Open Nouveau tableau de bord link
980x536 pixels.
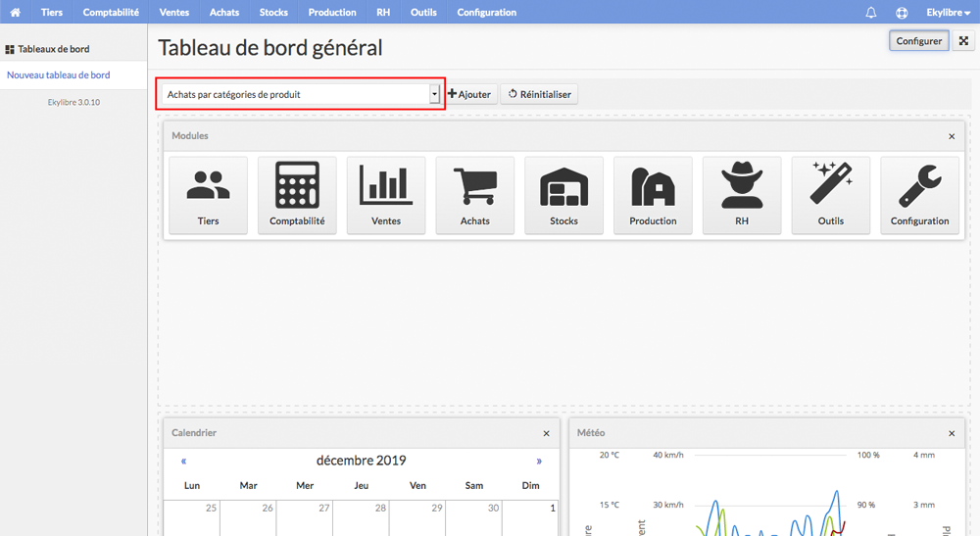click(58, 75)
